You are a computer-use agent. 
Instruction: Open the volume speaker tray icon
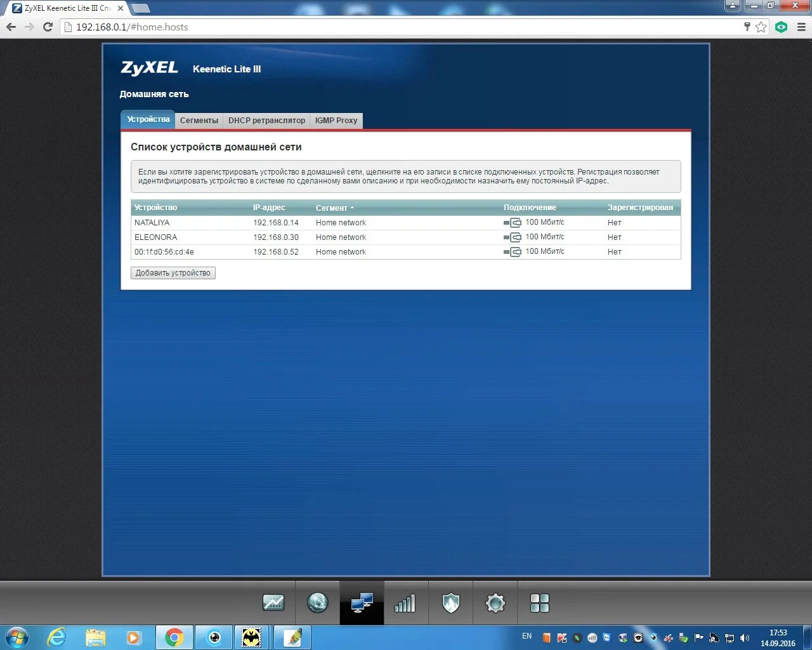(x=745, y=638)
